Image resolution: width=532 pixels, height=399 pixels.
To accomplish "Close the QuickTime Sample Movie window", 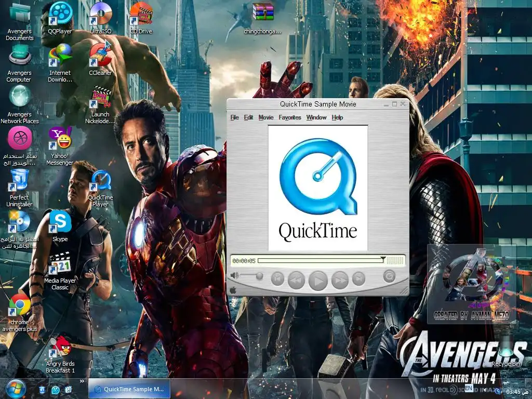I will 403,104.
